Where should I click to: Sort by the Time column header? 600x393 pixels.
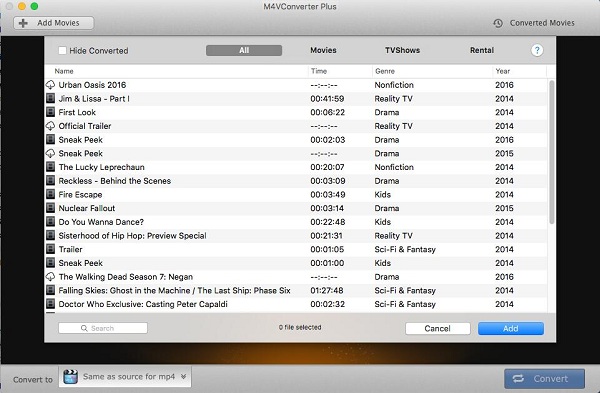click(340, 71)
